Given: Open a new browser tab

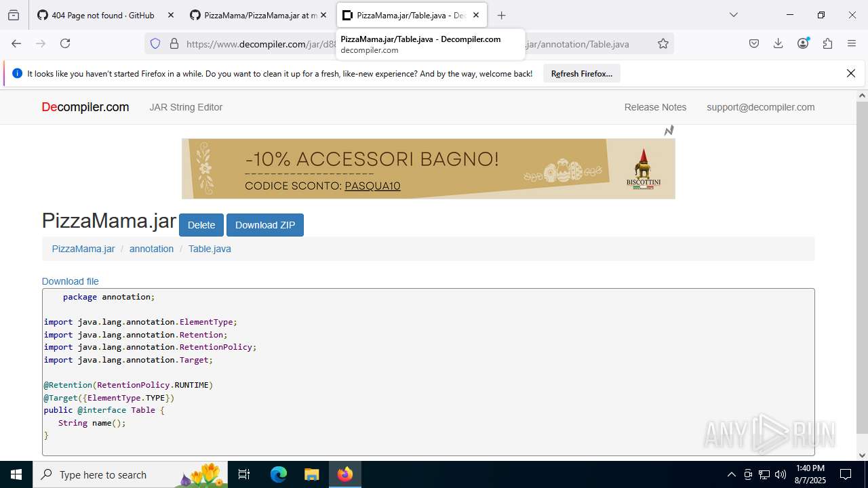Looking at the screenshot, I should (501, 15).
